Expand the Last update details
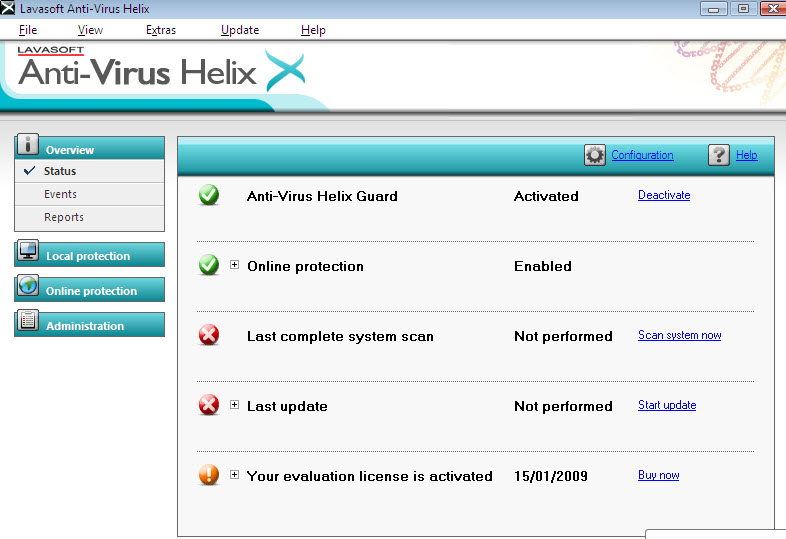 pyautogui.click(x=234, y=405)
